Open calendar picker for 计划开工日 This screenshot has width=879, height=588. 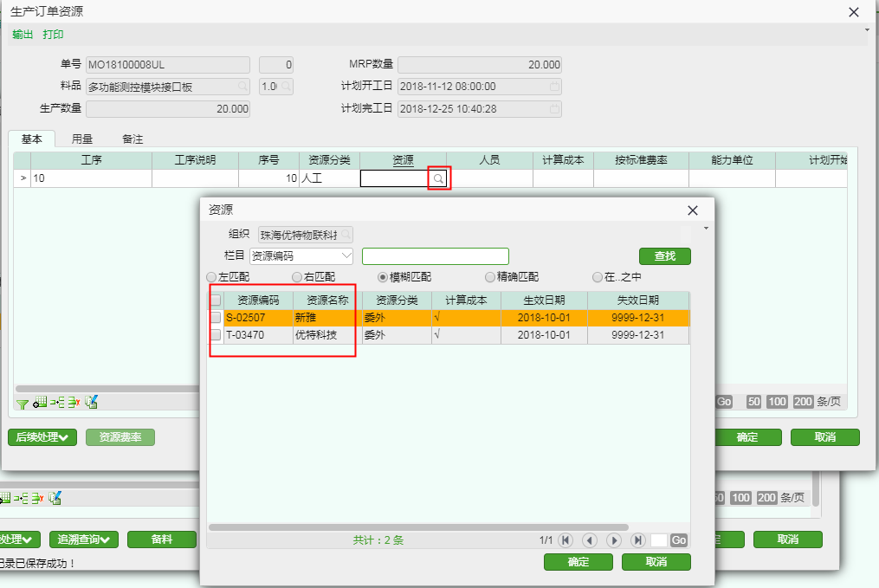point(555,87)
